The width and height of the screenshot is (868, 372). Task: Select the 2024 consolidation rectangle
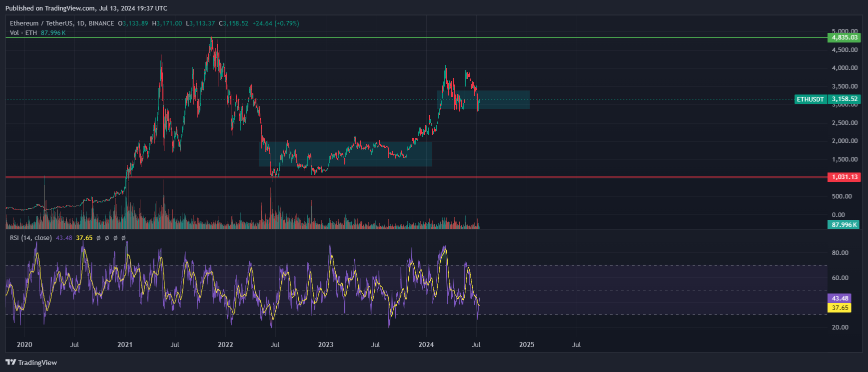[483, 100]
